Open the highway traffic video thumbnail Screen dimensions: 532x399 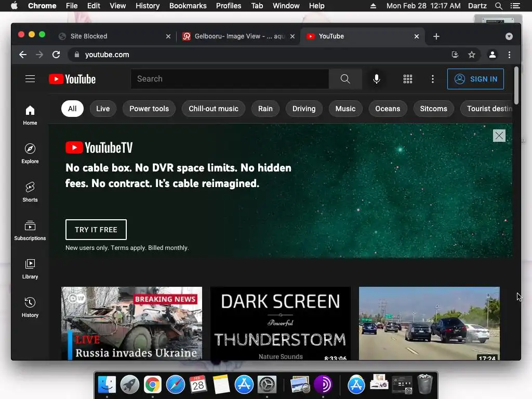429,323
